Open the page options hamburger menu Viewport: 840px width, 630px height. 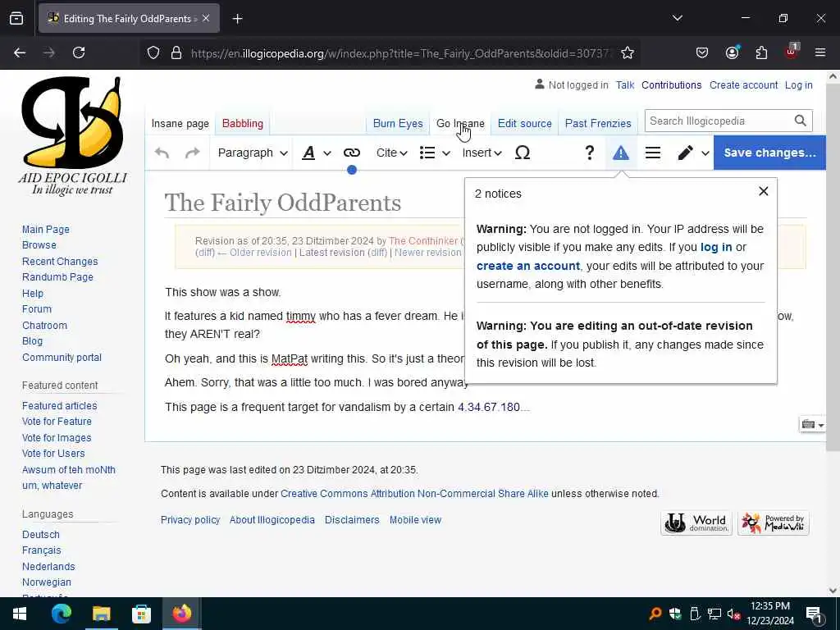point(652,153)
